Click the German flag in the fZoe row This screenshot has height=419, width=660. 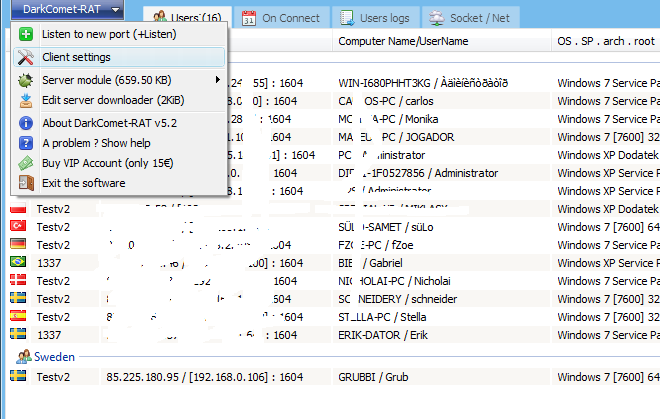click(18, 244)
